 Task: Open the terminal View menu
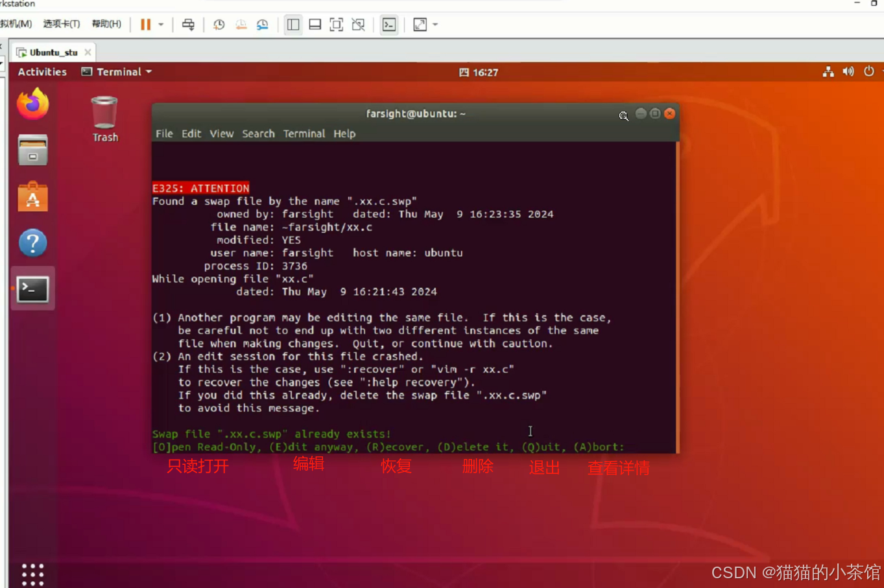[x=221, y=134]
